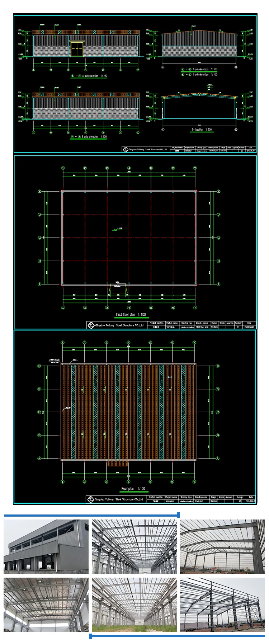This screenshot has width=269, height=644.
Task: Open the bottom-left roofed interior photo
Action: click(x=46, y=605)
